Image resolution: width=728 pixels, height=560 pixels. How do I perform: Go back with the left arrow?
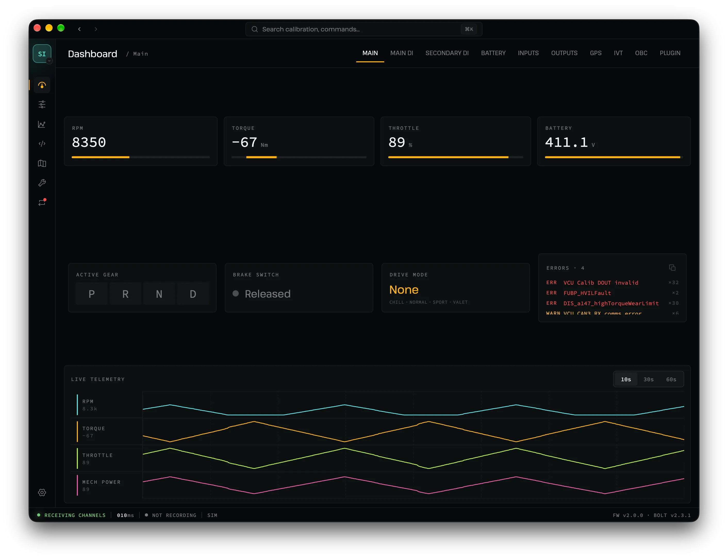point(79,29)
